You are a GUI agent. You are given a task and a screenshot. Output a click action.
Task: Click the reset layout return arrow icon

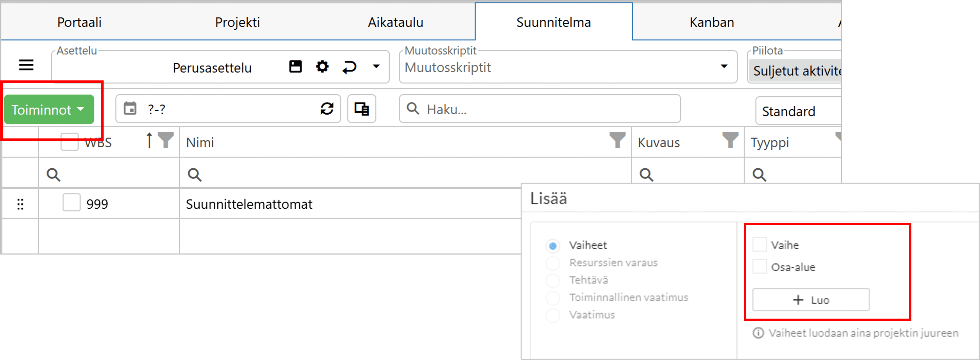(349, 67)
